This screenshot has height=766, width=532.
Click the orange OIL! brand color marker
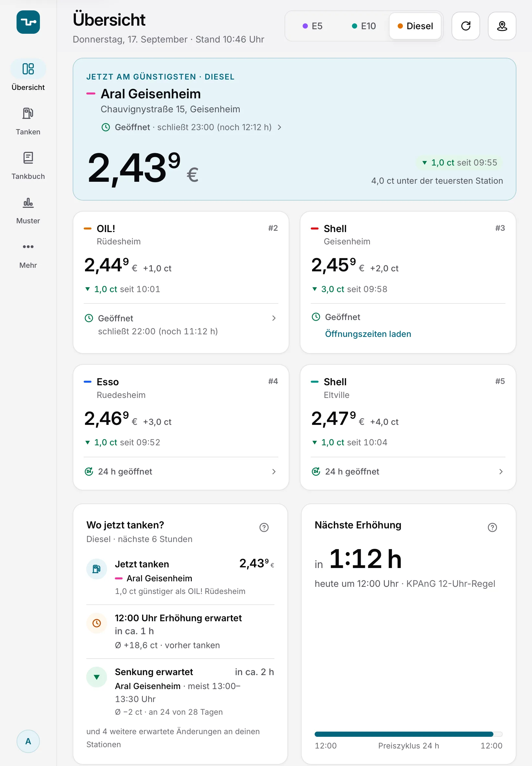87,229
